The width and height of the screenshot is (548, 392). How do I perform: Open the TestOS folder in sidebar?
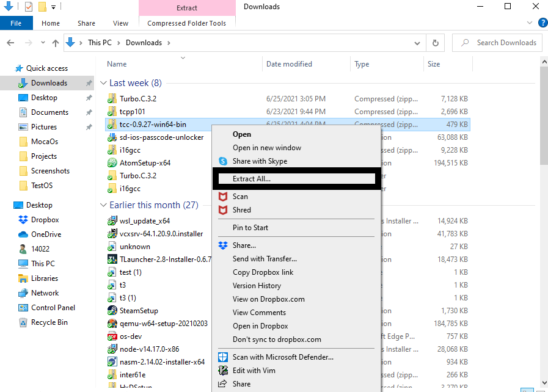click(x=42, y=186)
